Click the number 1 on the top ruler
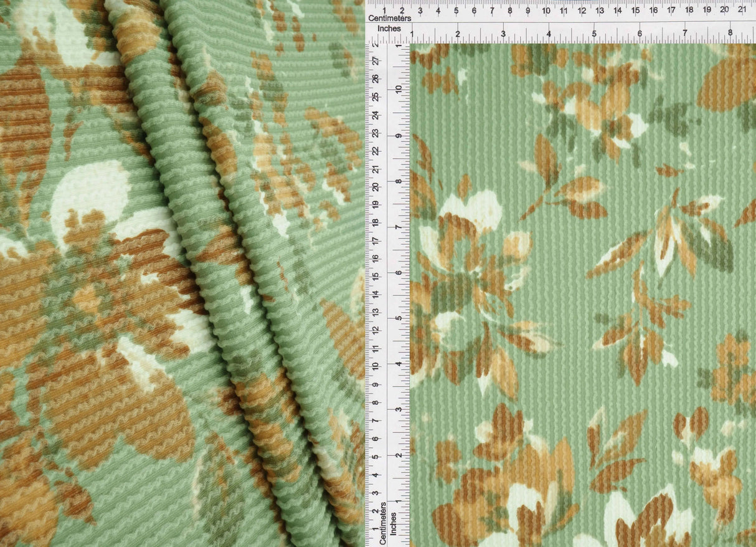The height and width of the screenshot is (547, 756). pyautogui.click(x=385, y=11)
